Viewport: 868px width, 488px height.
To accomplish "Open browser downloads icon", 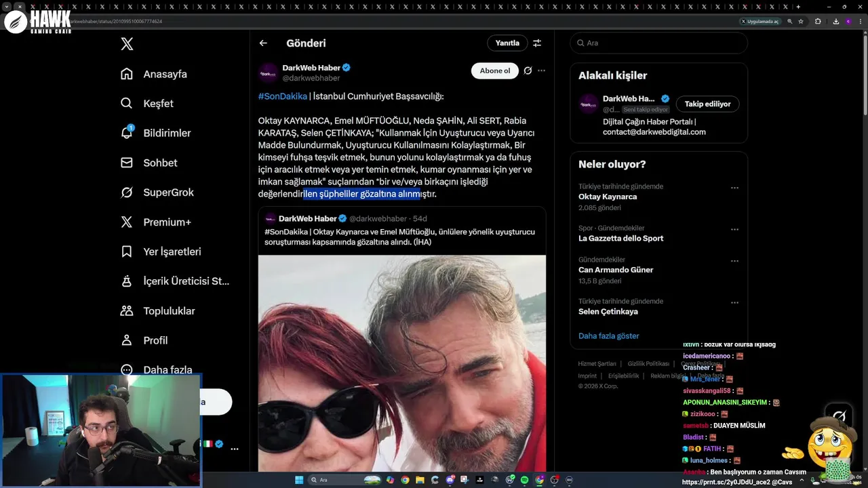I will [x=836, y=21].
